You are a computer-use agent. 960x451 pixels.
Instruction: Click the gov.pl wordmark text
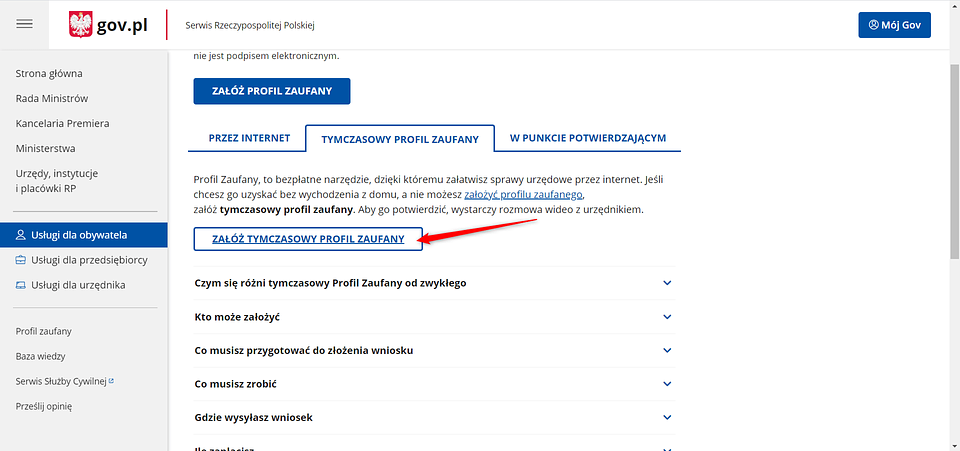tap(122, 26)
